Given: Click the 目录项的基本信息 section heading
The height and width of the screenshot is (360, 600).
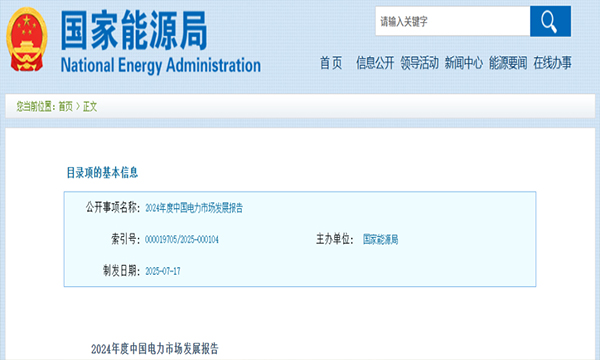Looking at the screenshot, I should (x=102, y=173).
